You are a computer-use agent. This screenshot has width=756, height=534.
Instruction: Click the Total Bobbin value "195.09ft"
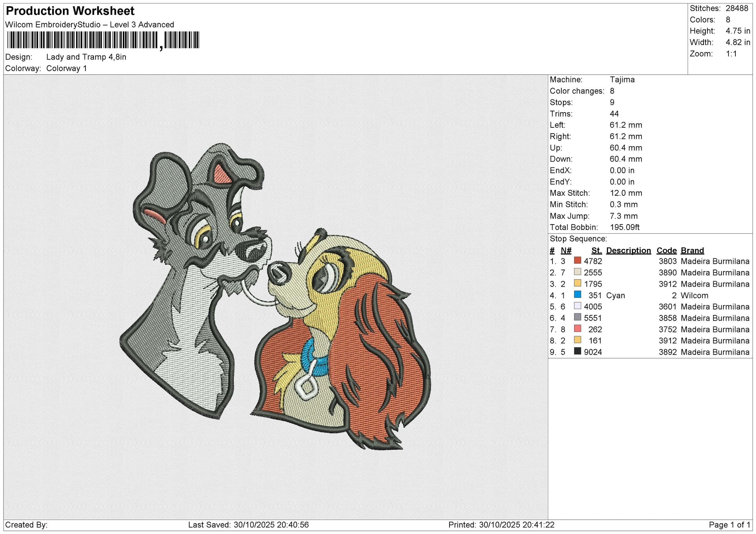click(625, 227)
